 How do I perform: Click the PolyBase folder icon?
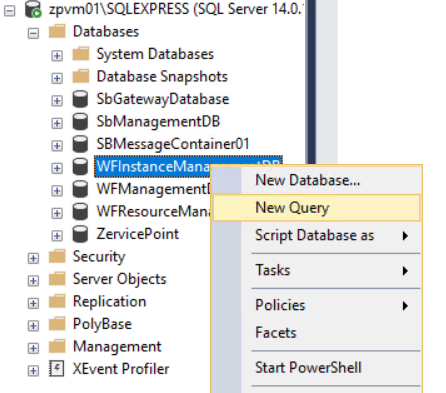tap(57, 324)
